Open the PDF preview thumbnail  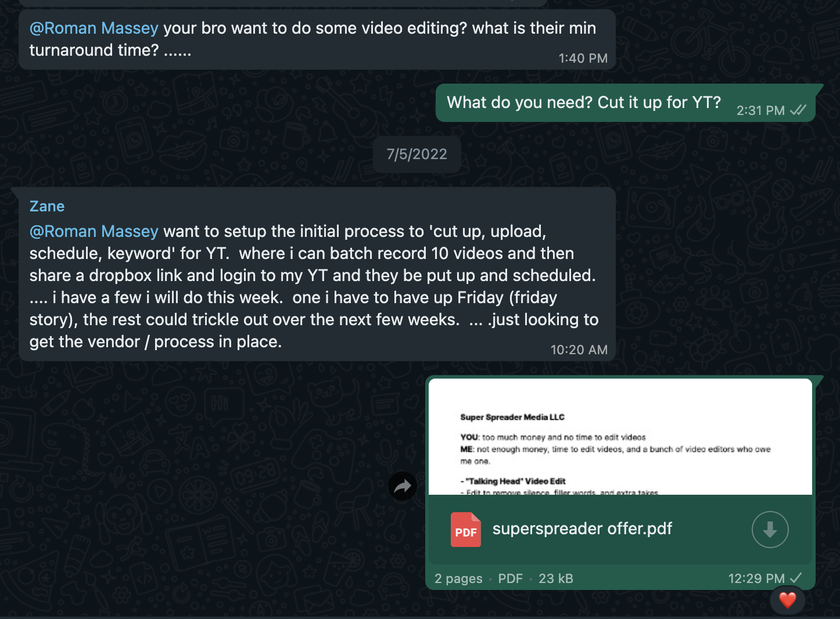[620, 437]
